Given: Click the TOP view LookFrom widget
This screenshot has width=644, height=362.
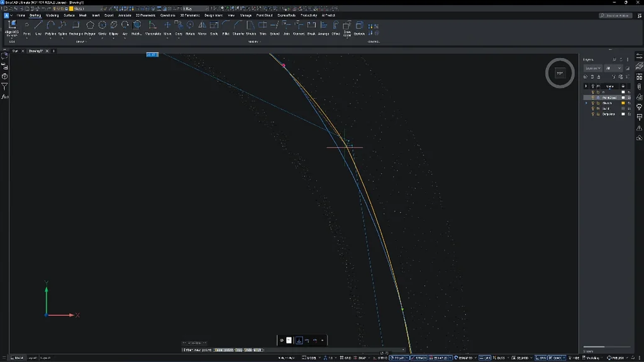Looking at the screenshot, I should click(560, 73).
